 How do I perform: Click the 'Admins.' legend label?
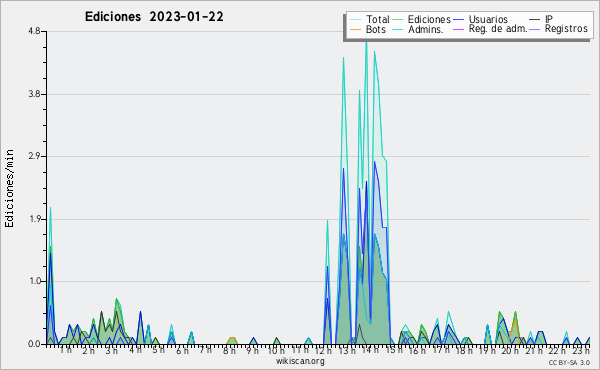pyautogui.click(x=426, y=29)
